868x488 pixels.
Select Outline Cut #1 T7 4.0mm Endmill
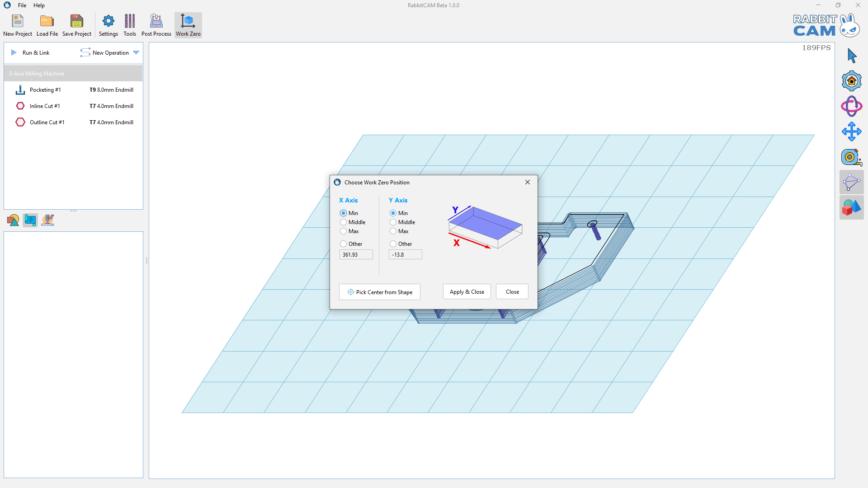coord(111,122)
